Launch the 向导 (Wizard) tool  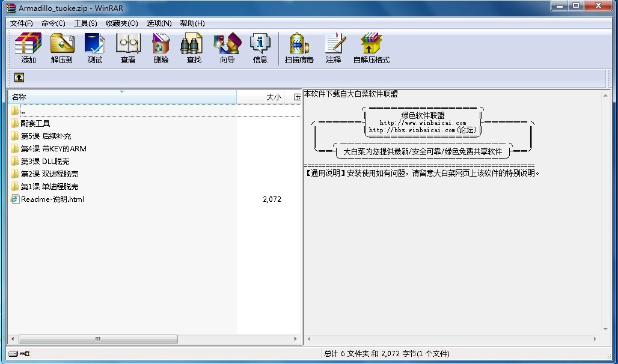pyautogui.click(x=227, y=48)
